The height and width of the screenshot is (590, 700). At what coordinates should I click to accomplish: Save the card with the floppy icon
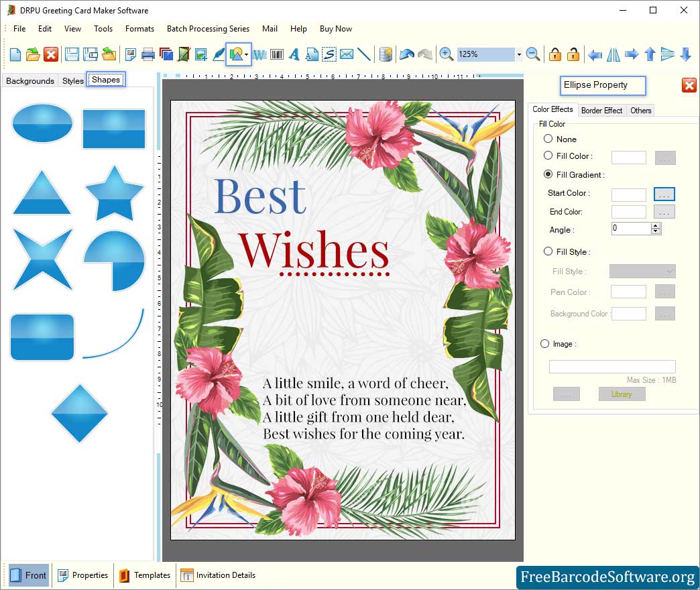point(72,54)
